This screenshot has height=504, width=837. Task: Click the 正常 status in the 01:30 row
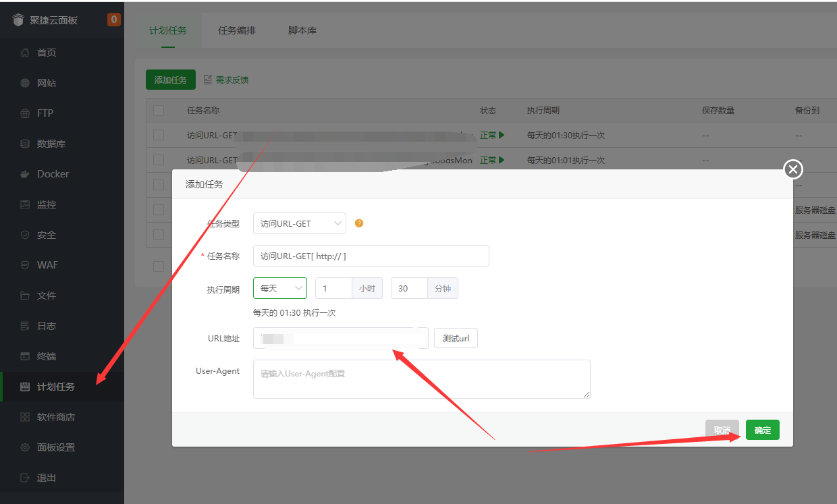click(488, 135)
